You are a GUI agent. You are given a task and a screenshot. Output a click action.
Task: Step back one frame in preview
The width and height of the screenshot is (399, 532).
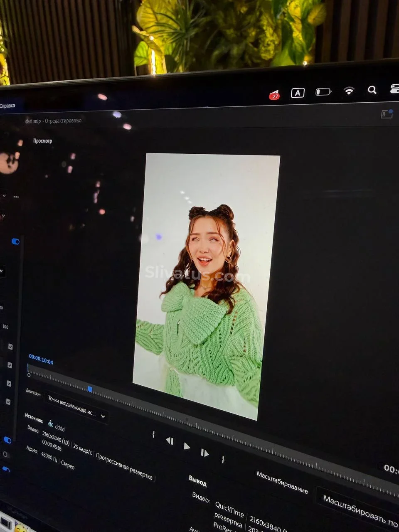170,441
